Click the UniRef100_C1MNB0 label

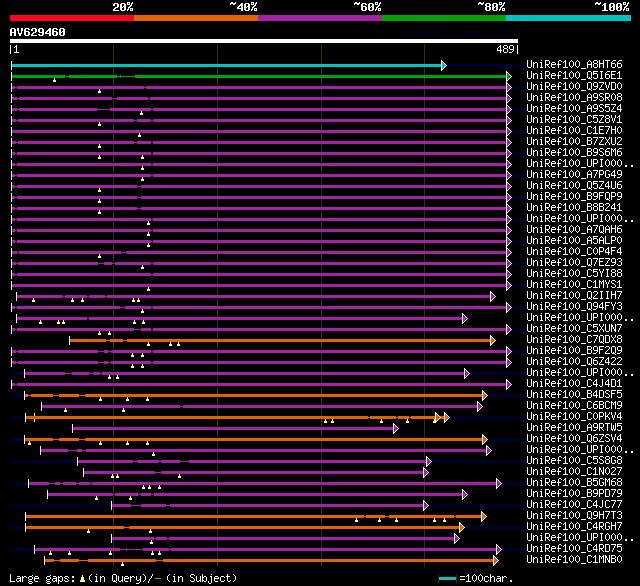[574, 560]
